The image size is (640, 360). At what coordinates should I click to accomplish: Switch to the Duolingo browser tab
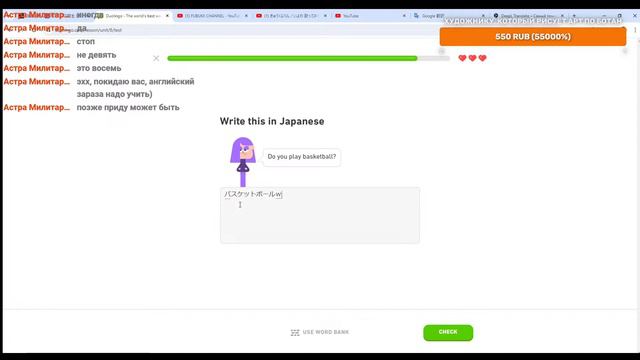click(133, 16)
